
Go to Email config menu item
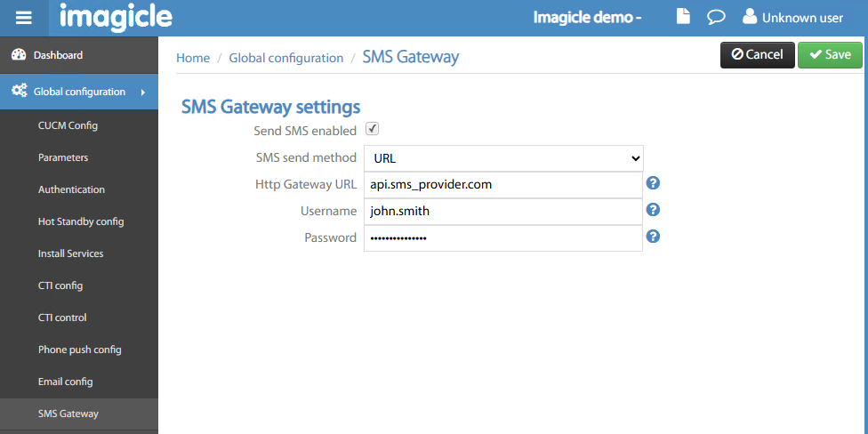(65, 382)
